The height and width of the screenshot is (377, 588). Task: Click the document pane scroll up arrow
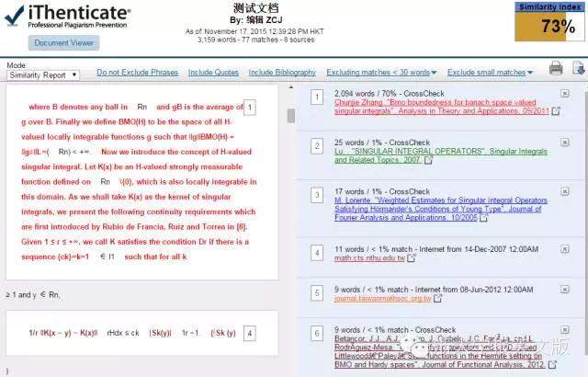tap(291, 87)
